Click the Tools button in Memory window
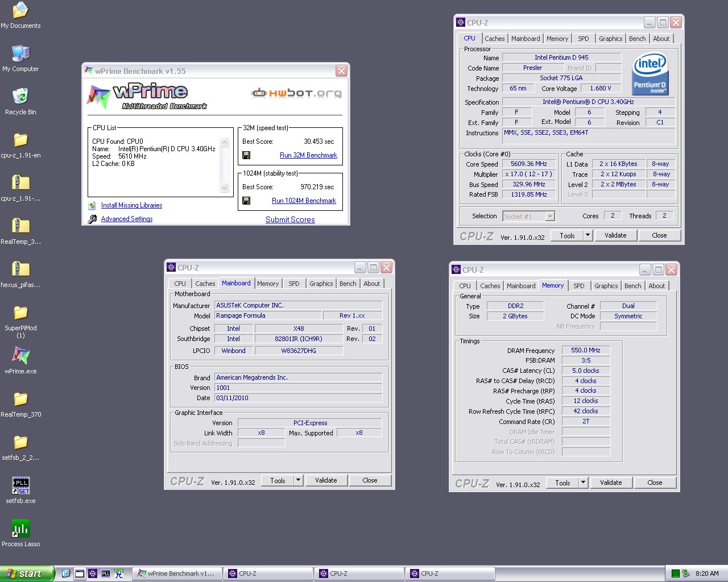Screen dimensions: 728x582 coord(562,483)
